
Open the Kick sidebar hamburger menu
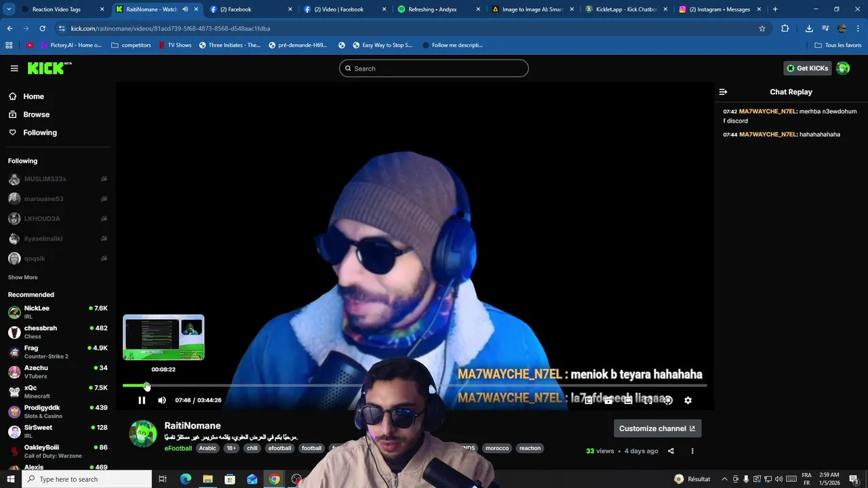coord(14,68)
